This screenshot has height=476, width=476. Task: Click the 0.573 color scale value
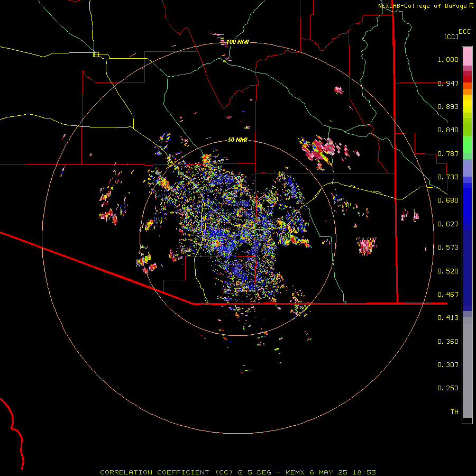tap(448, 248)
